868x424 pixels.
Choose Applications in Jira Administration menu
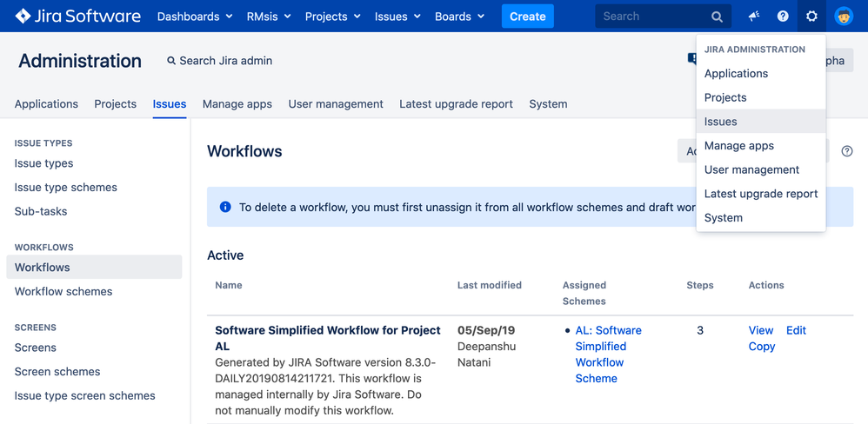761,74
